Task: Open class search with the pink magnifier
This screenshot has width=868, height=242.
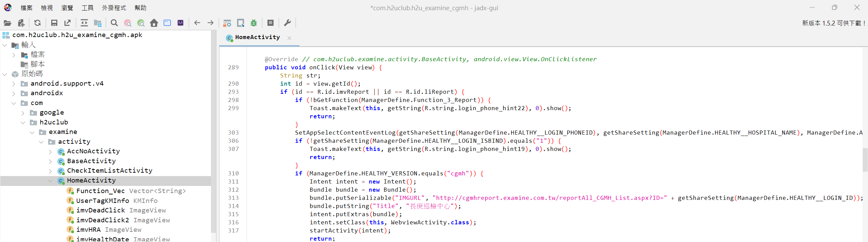Action: pyautogui.click(x=128, y=23)
